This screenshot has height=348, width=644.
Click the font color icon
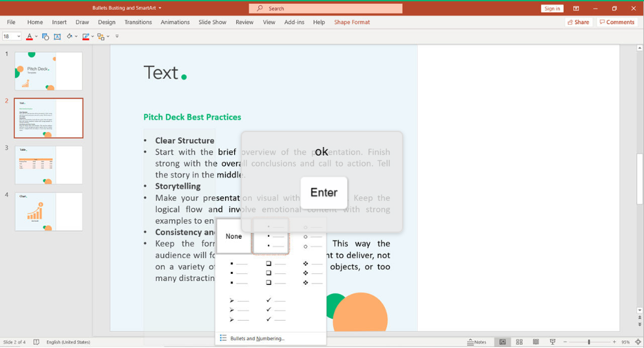point(29,36)
